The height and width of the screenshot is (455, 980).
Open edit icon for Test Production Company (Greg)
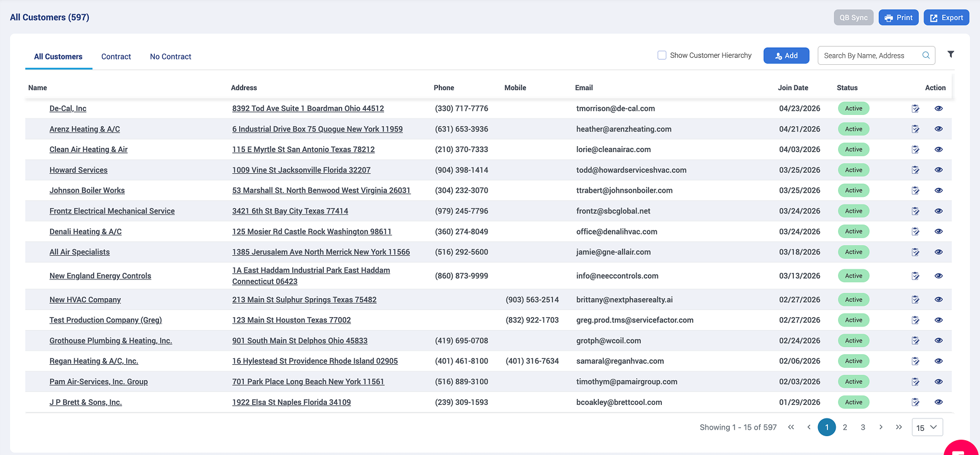(915, 320)
